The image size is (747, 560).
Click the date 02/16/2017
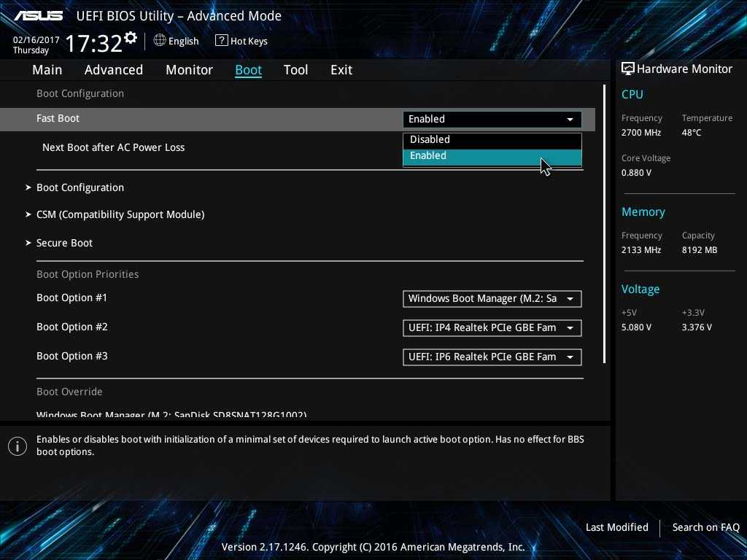coord(36,40)
